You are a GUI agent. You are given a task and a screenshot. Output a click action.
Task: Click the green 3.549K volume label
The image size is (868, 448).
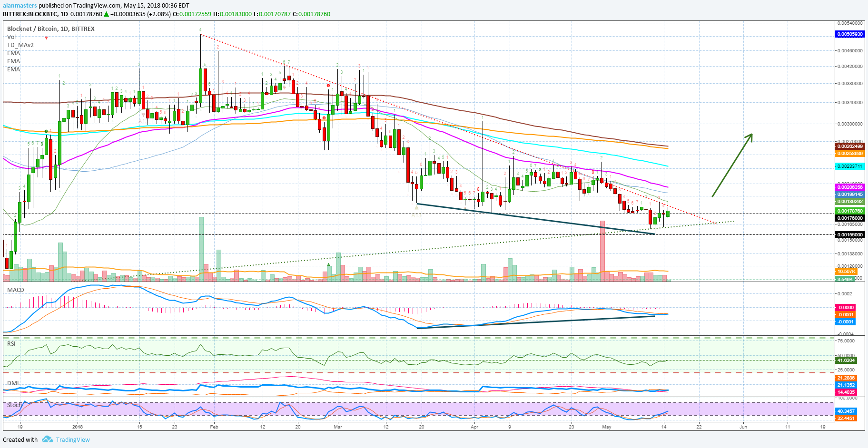point(845,279)
